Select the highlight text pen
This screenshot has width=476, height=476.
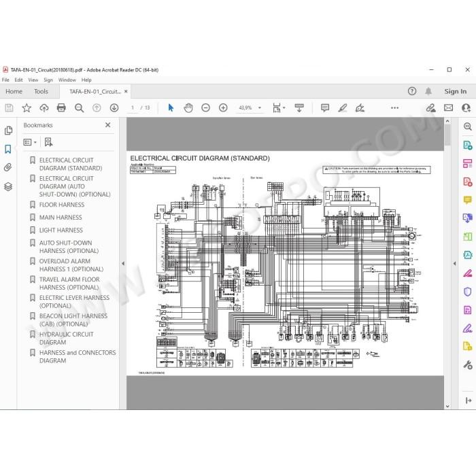tap(343, 107)
